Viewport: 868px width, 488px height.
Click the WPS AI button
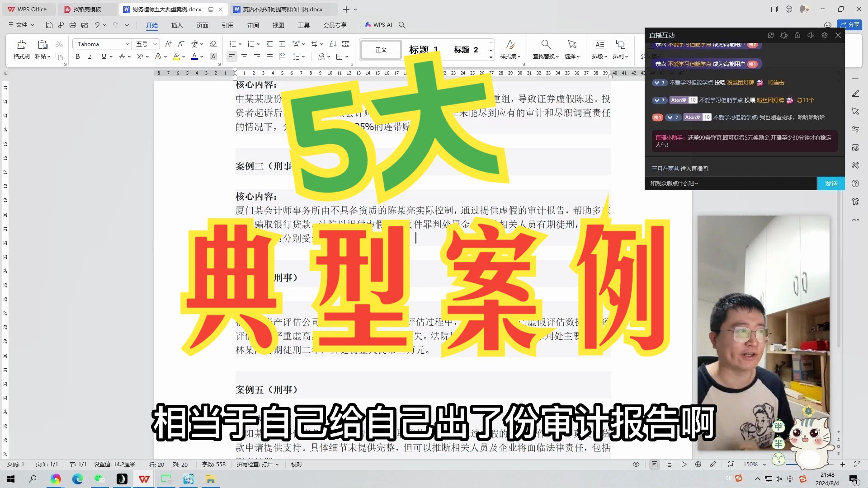click(x=378, y=25)
